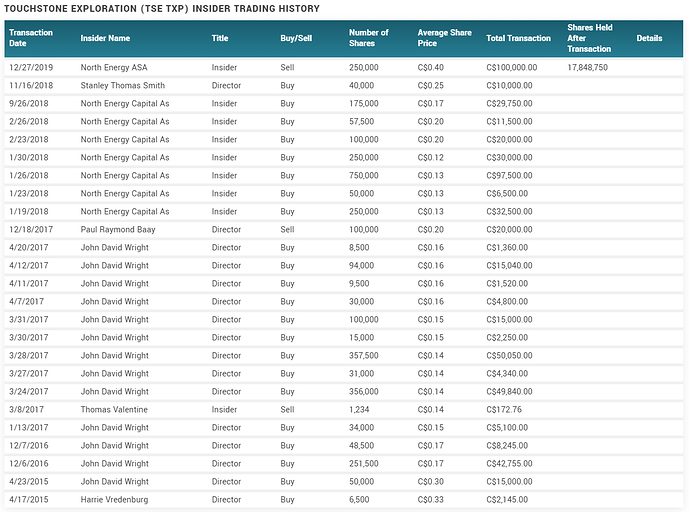Viewport: 690px width, 512px height.
Task: Select the 4/20/2017 transaction date
Action: tap(29, 248)
